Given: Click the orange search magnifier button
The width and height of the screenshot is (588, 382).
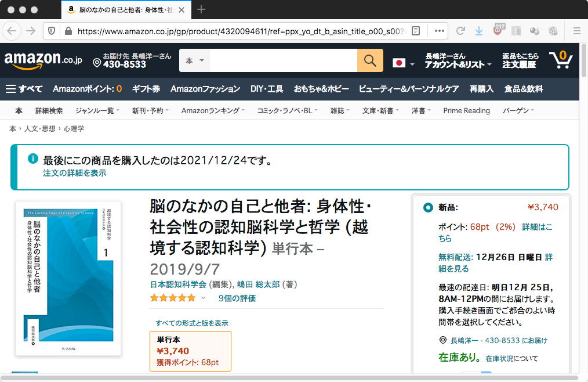Looking at the screenshot, I should [370, 60].
